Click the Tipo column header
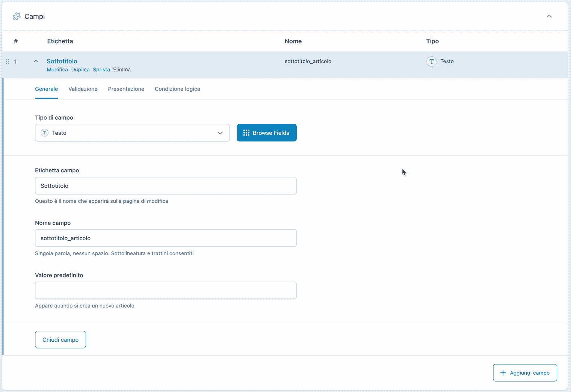The width and height of the screenshot is (571, 392). click(432, 41)
